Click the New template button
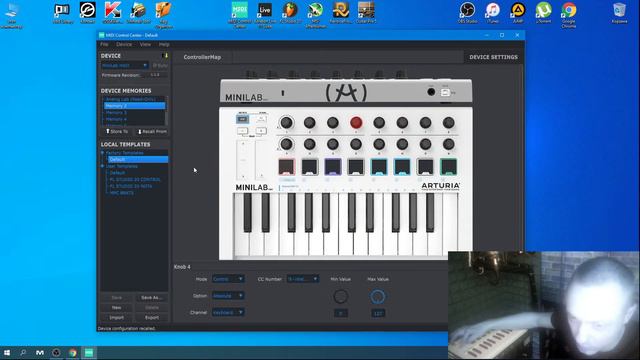The image size is (640, 360). pyautogui.click(x=117, y=307)
